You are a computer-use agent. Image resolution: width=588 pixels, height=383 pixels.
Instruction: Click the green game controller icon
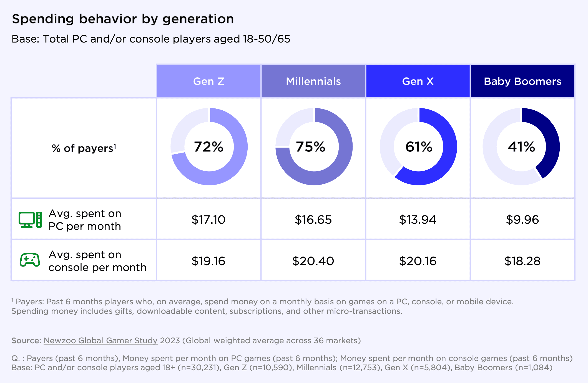[x=30, y=260]
